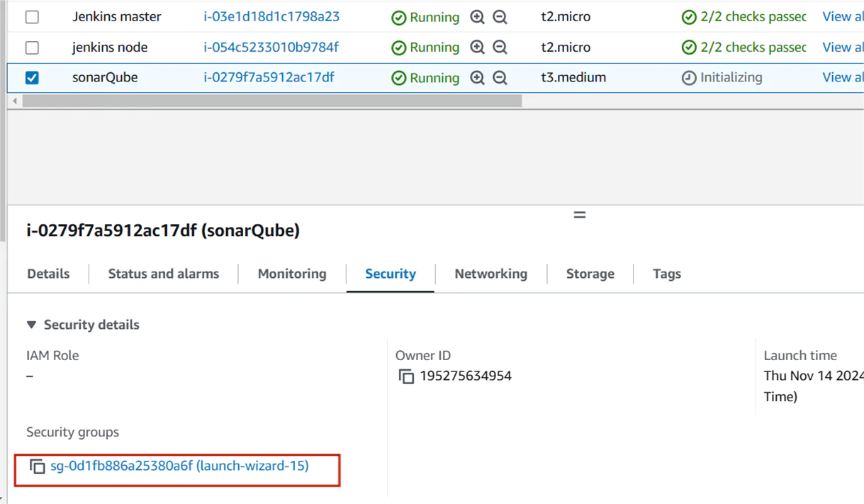Select the Jenkins master instance checkbox
864x504 pixels.
point(32,17)
